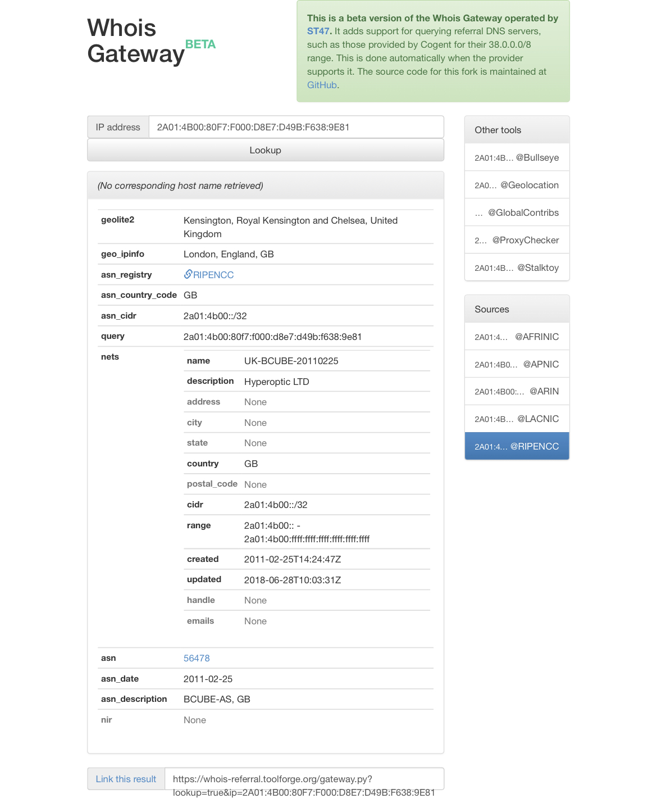Screen dimensions: 657x812
Task: Click the Whois Gateway title
Action: (x=136, y=40)
